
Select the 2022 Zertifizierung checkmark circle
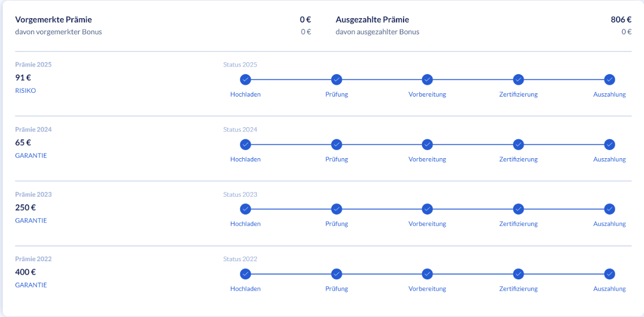coord(518,274)
